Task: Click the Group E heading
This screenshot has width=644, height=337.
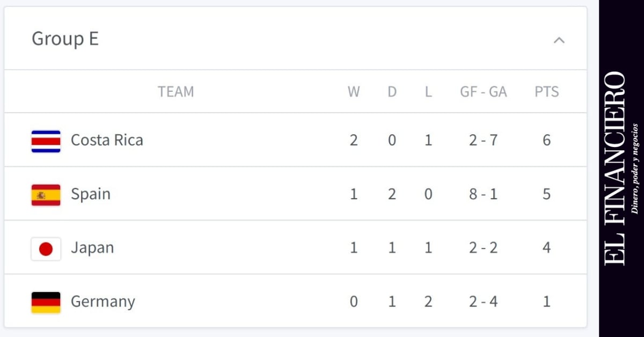Action: point(65,39)
